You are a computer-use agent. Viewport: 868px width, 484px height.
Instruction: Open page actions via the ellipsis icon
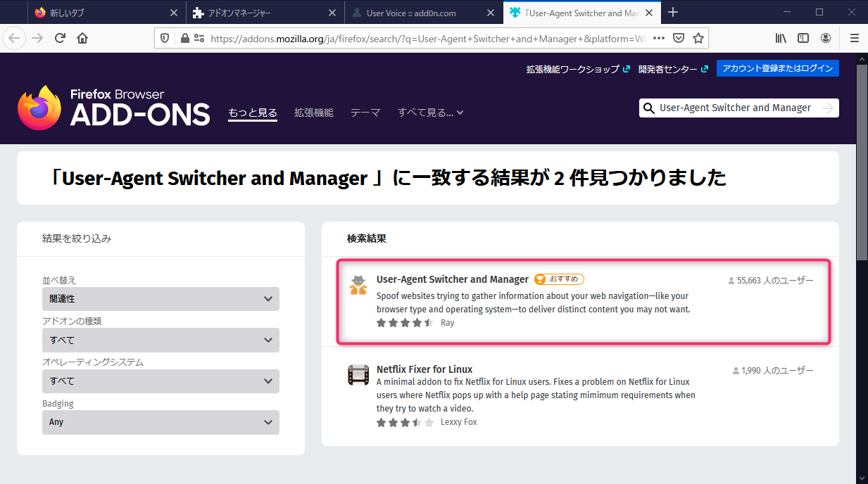coord(658,38)
